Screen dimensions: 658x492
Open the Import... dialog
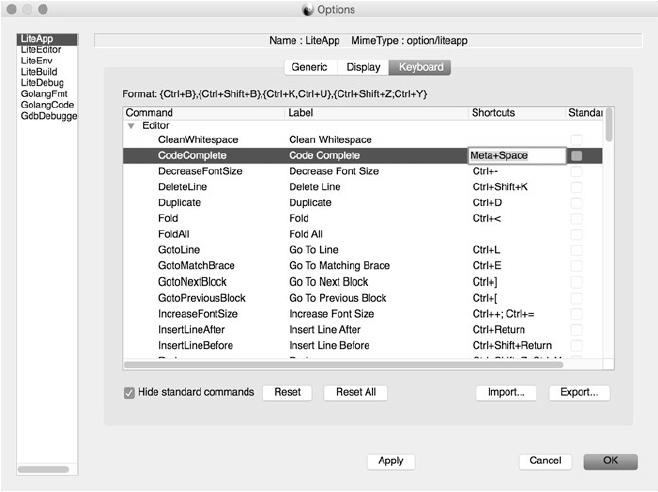506,393
